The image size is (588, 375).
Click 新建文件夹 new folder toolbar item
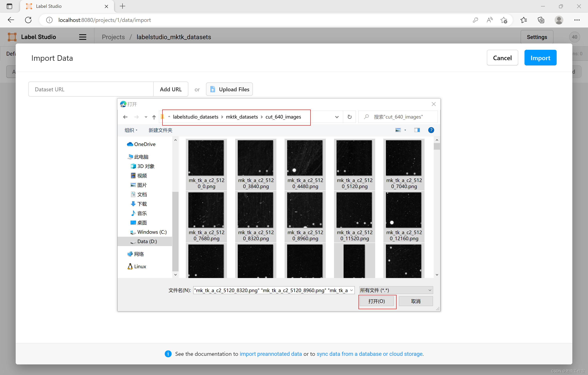click(x=160, y=130)
